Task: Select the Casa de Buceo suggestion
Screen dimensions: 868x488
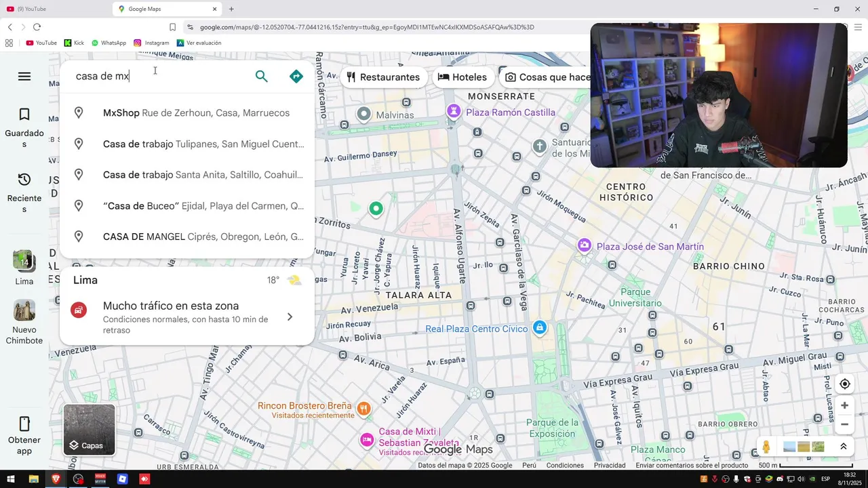Action: pyautogui.click(x=187, y=206)
